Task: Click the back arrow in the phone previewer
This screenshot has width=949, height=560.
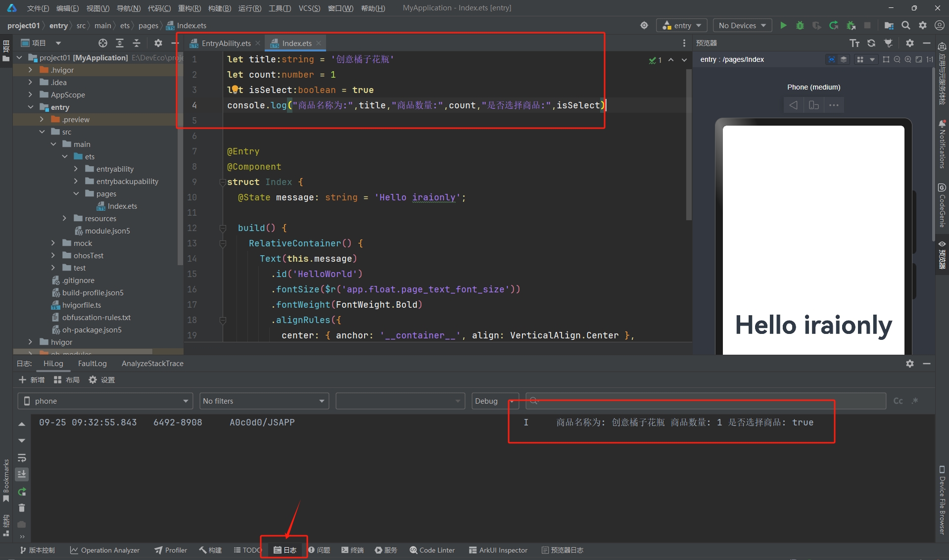Action: coord(793,105)
